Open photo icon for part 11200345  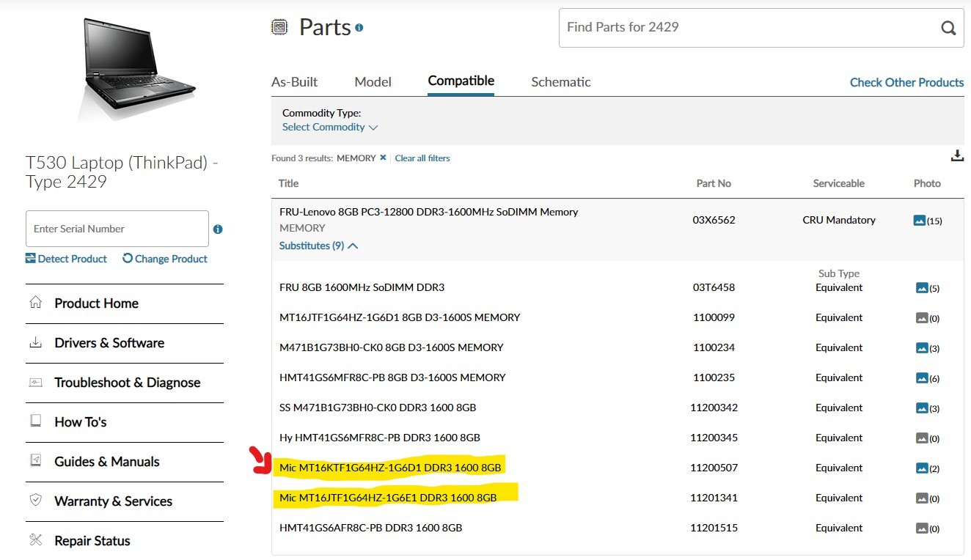(x=928, y=438)
